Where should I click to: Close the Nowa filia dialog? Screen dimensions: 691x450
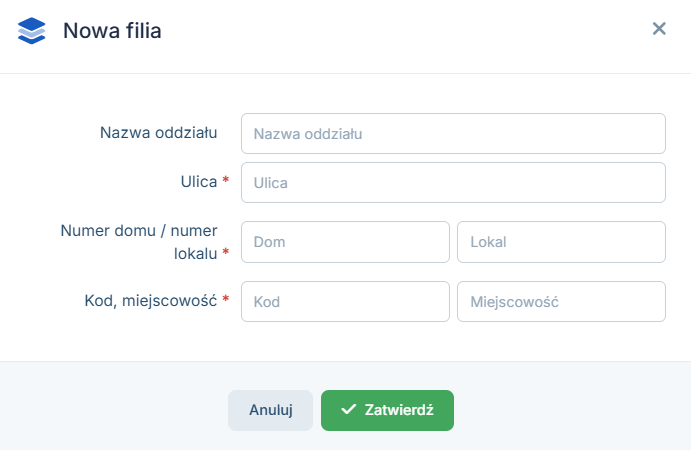[x=659, y=29]
